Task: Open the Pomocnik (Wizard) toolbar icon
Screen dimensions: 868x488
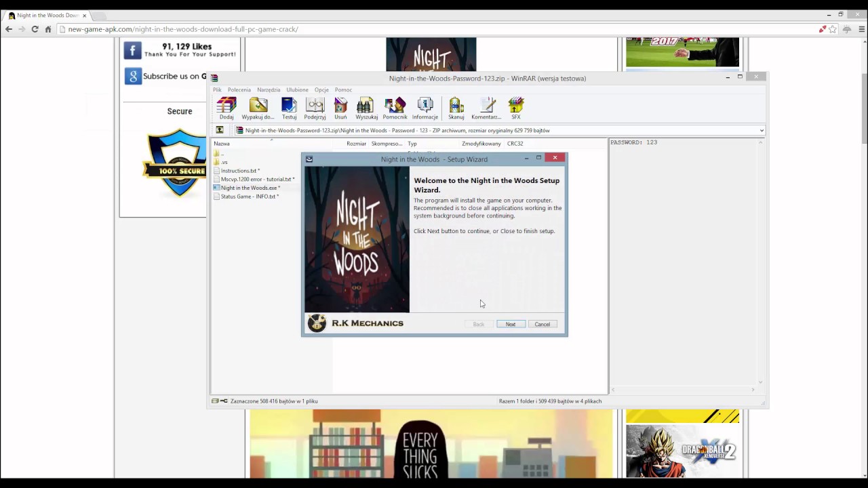Action: [x=395, y=108]
